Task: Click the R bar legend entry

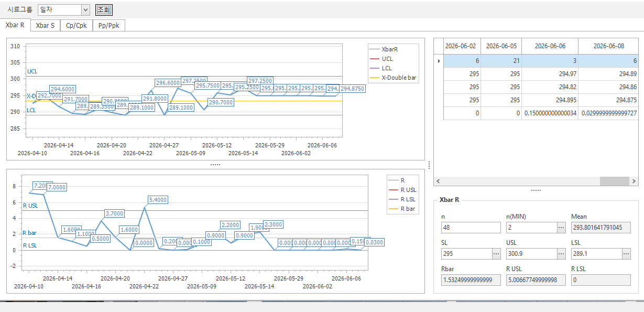Action: coord(401,209)
